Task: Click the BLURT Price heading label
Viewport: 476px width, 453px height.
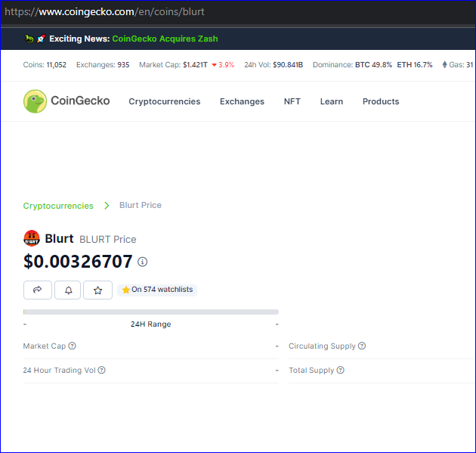Action: (108, 240)
